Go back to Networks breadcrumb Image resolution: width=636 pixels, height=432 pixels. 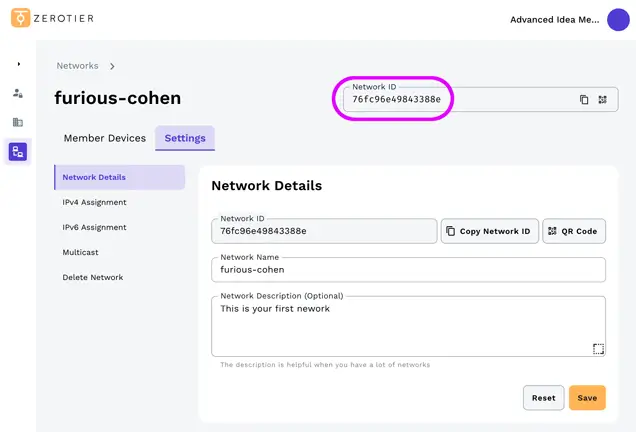(77, 66)
